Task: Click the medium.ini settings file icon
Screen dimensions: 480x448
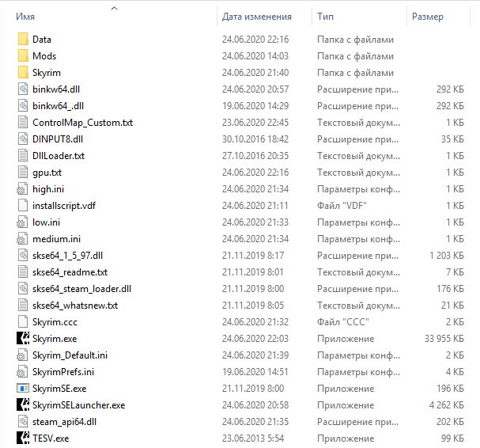Action: pos(22,239)
